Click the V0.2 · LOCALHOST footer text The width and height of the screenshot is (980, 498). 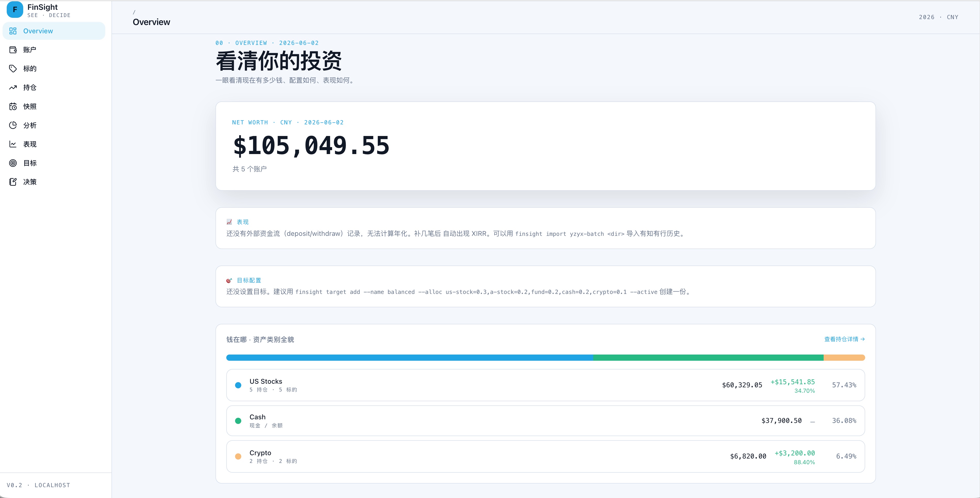pyautogui.click(x=38, y=485)
